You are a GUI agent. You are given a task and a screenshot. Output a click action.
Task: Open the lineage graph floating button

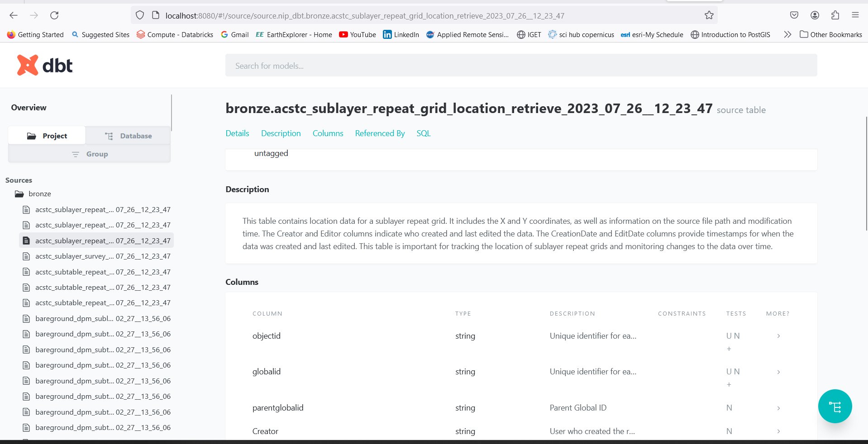click(x=835, y=406)
